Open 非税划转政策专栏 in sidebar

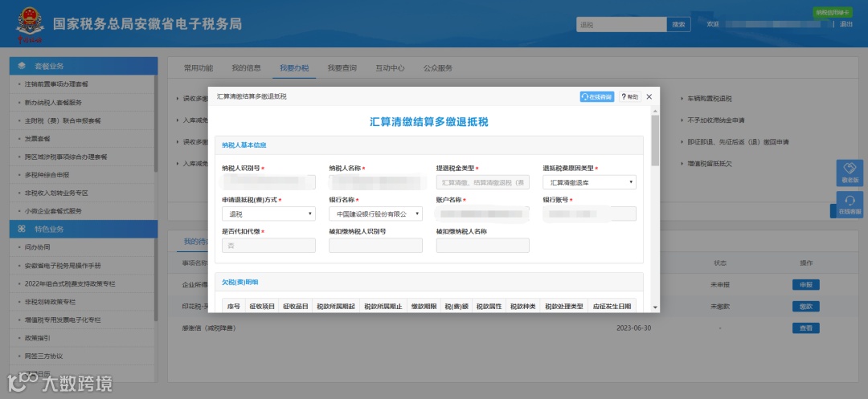pyautogui.click(x=50, y=302)
